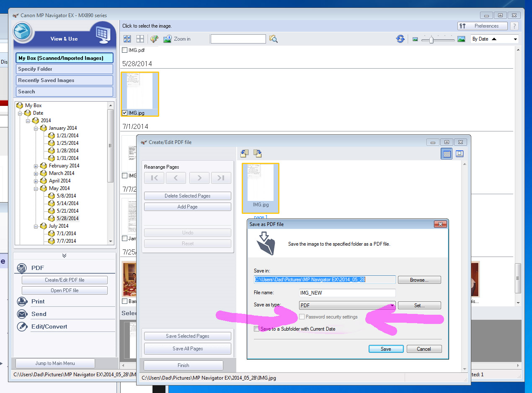Switch to the Recently Saved Images tab

coord(64,80)
